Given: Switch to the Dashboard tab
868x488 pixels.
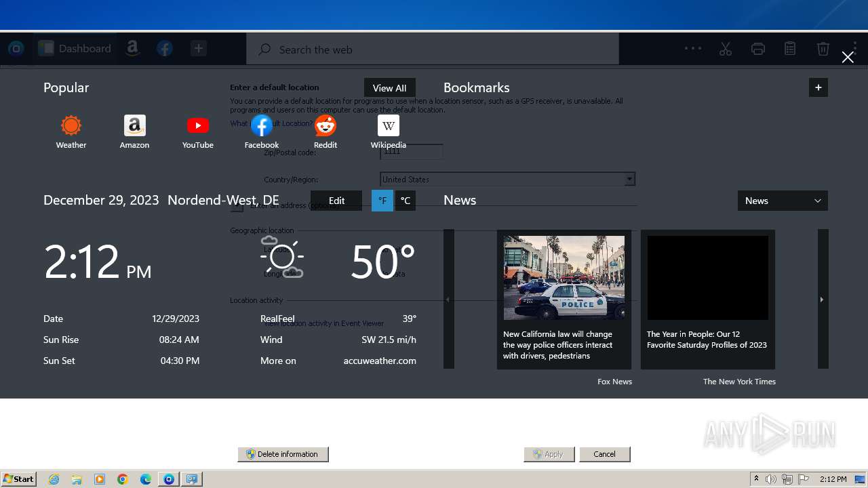Looking at the screenshot, I should click(x=75, y=48).
